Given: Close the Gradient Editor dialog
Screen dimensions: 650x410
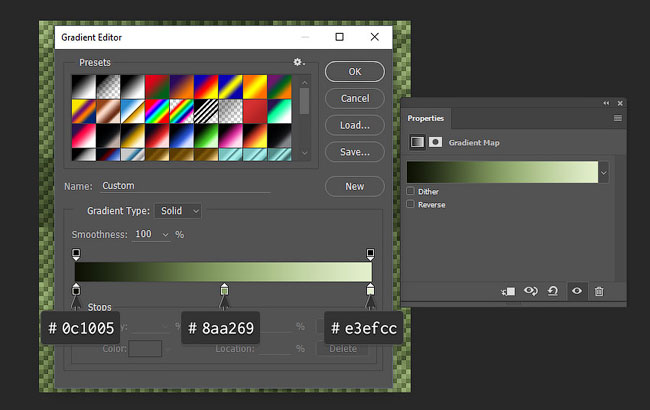Looking at the screenshot, I should (374, 37).
